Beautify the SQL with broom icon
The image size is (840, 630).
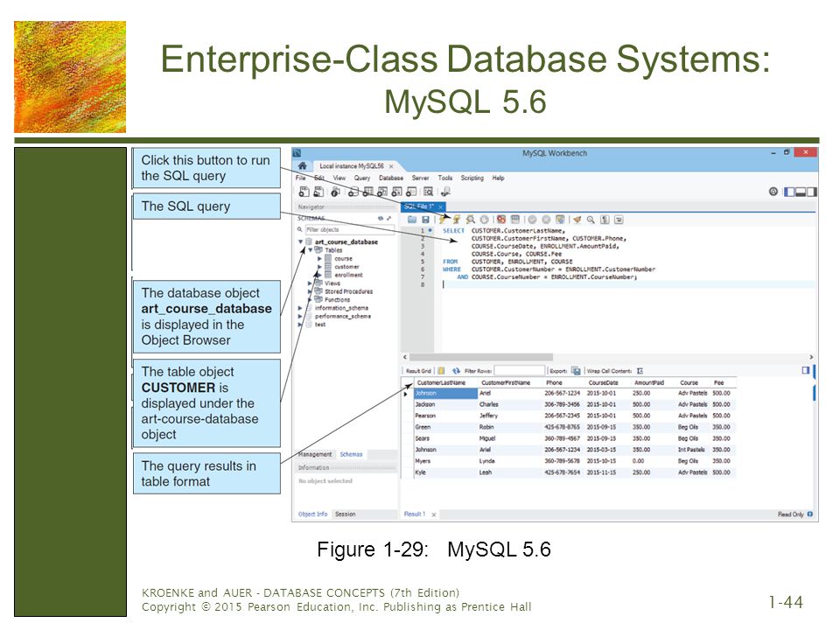pos(577,220)
